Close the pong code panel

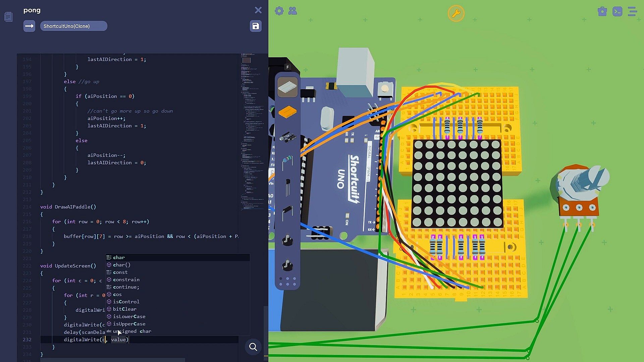pyautogui.click(x=258, y=10)
